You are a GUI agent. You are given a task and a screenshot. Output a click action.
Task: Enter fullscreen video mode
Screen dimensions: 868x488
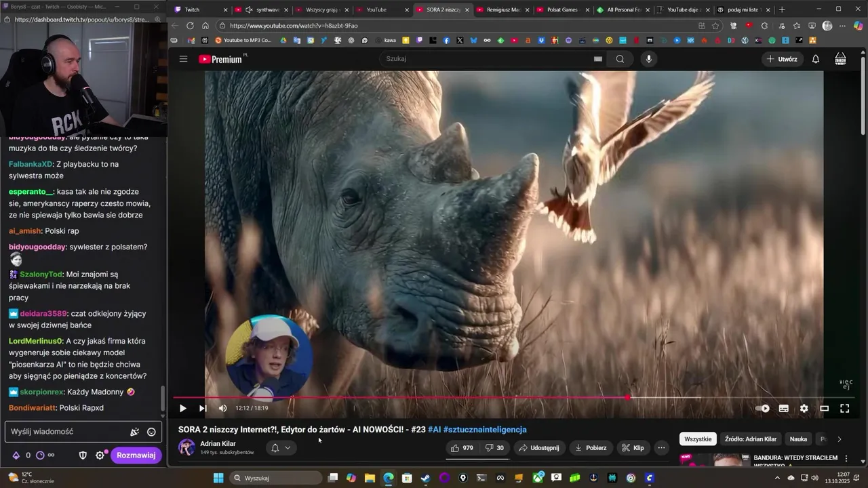(x=844, y=408)
